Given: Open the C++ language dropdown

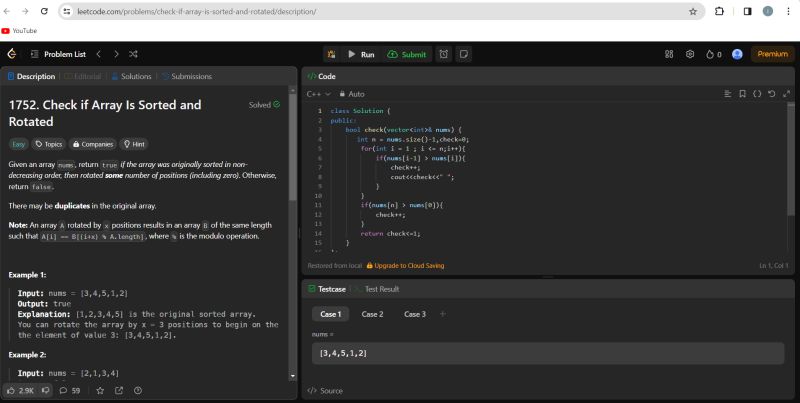Looking at the screenshot, I should coord(317,93).
